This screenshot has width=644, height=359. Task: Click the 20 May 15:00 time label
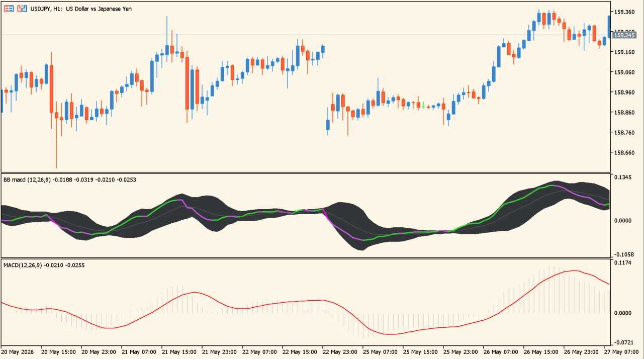pyautogui.click(x=58, y=351)
